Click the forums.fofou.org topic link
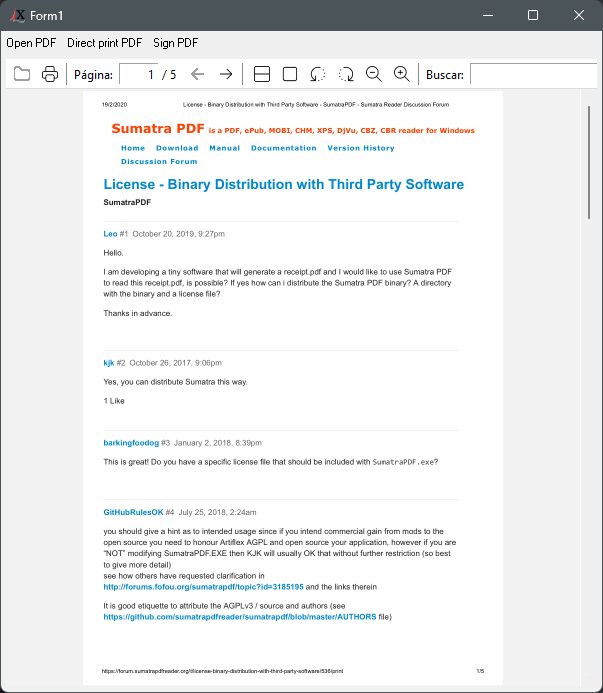This screenshot has height=693, width=603. tap(203, 587)
